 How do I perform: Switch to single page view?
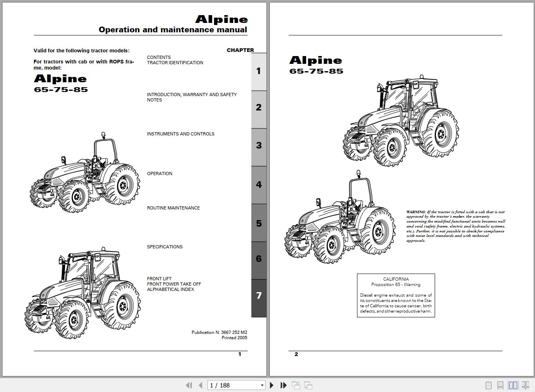pyautogui.click(x=488, y=385)
